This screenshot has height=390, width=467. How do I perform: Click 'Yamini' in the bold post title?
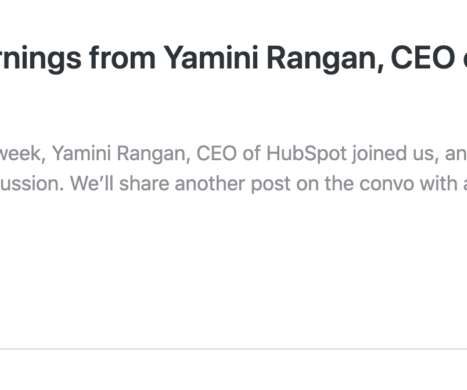211,57
